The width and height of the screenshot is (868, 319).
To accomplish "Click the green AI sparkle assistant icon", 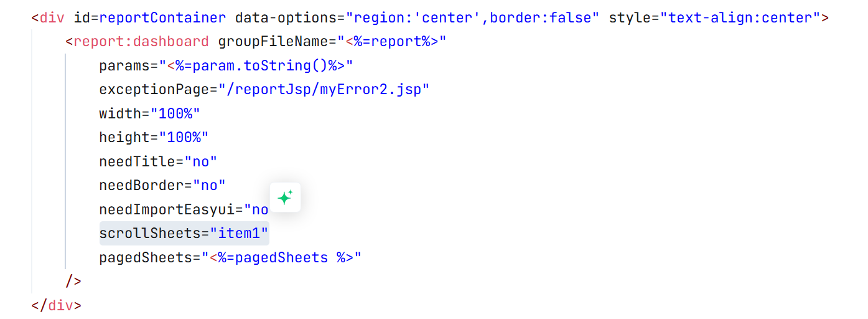I will pos(285,198).
